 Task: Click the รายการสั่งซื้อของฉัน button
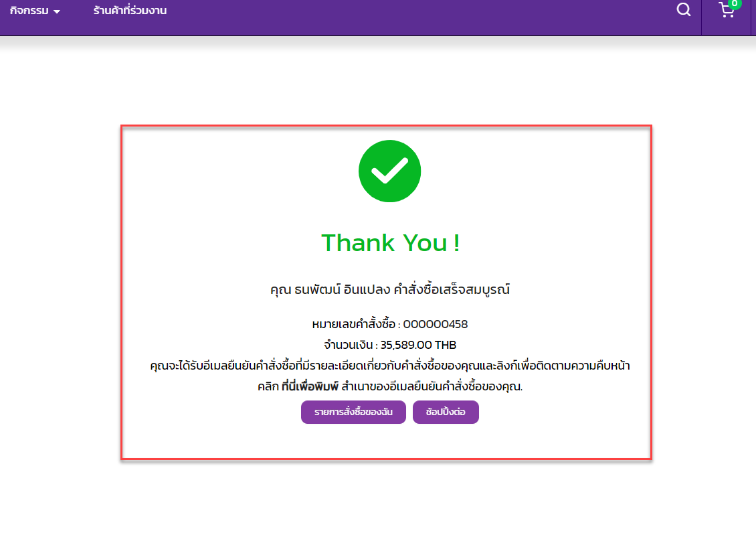[x=353, y=412]
